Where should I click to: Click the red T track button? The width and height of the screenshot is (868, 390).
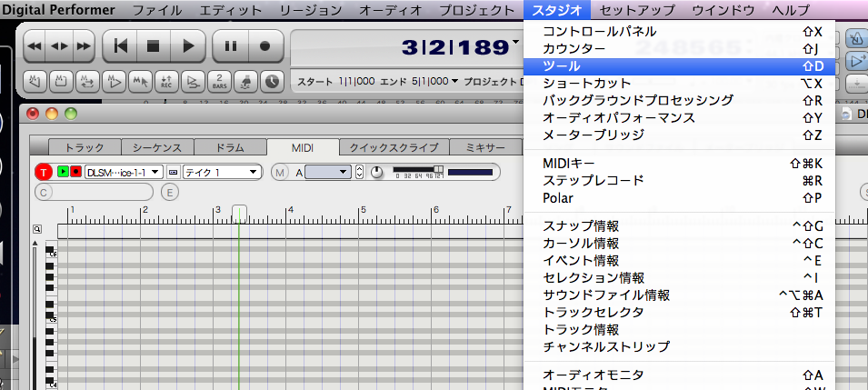point(44,173)
